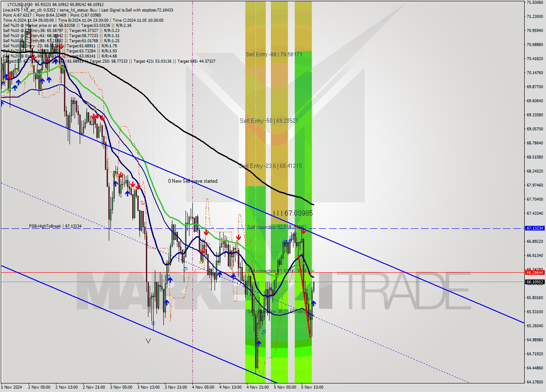Click 70.95940 on the price axis
Image resolution: width=546 pixels, height=392 pixels.
coord(534,30)
